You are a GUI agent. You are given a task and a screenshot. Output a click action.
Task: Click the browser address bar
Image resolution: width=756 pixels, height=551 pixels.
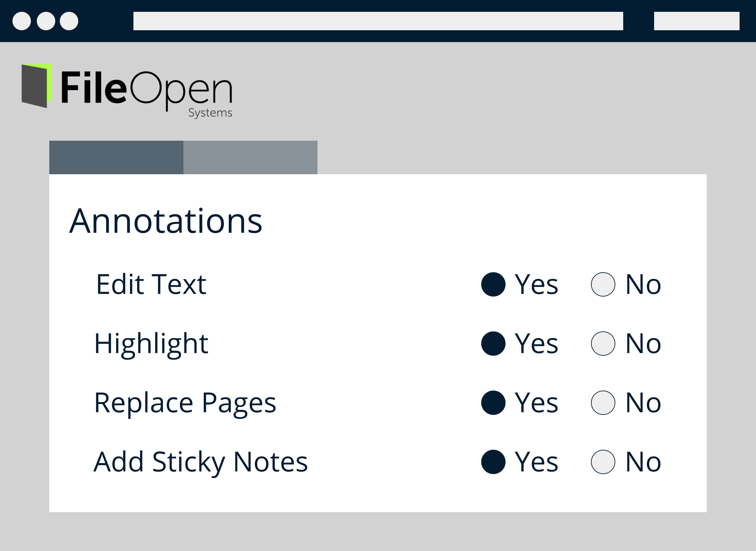click(378, 21)
